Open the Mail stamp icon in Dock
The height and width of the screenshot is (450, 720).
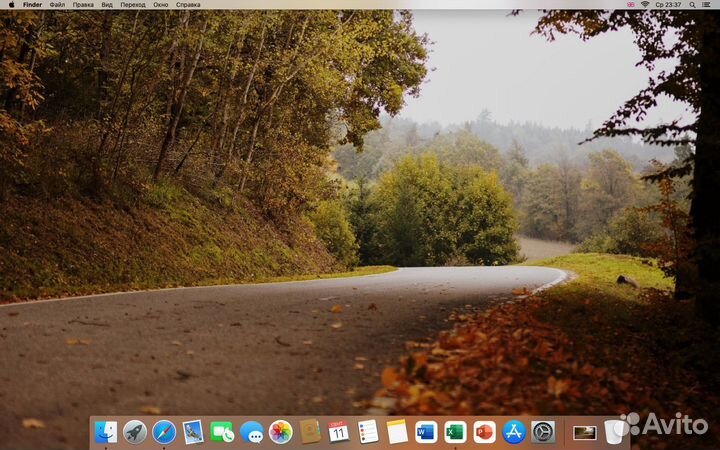(193, 432)
